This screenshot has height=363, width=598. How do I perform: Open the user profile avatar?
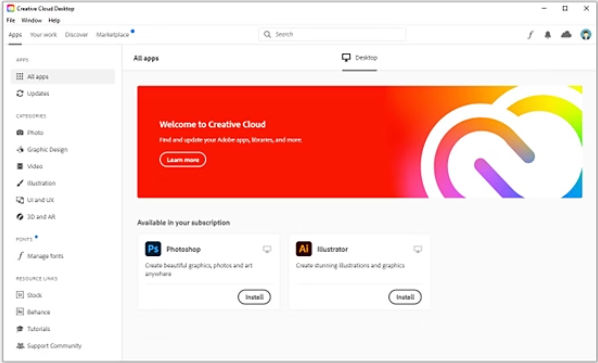[585, 35]
